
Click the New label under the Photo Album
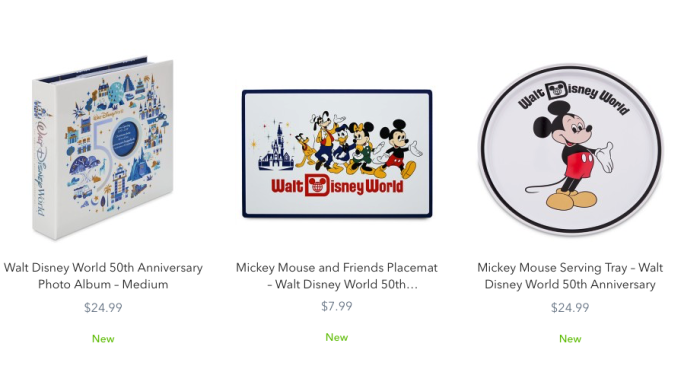point(103,339)
